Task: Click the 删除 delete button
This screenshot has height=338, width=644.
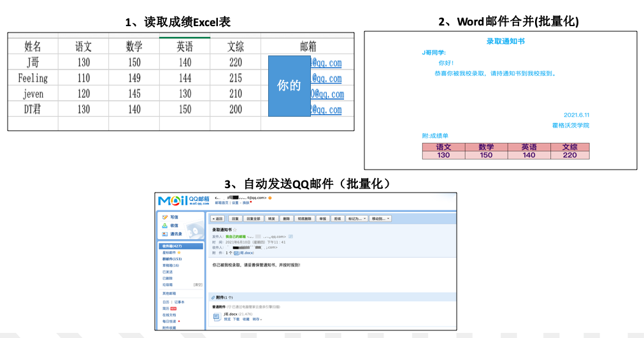Action: [x=286, y=219]
